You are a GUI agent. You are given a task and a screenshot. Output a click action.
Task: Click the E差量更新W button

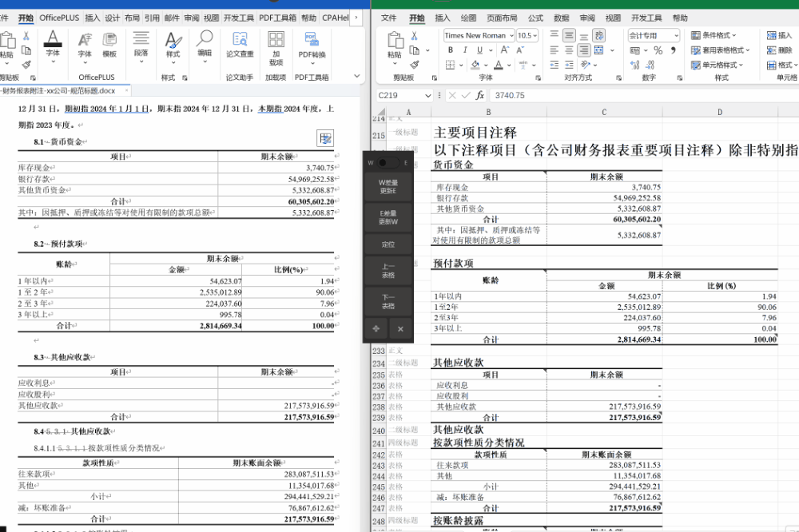388,217
